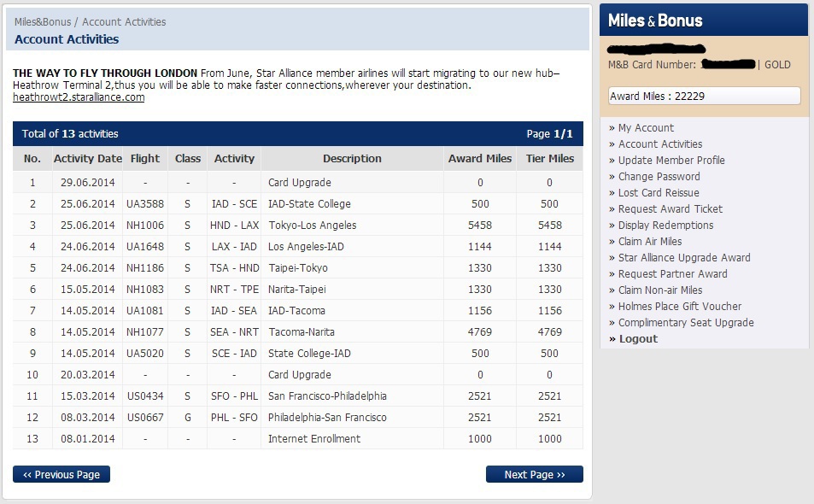Click the date 20.03.2014

(88, 375)
